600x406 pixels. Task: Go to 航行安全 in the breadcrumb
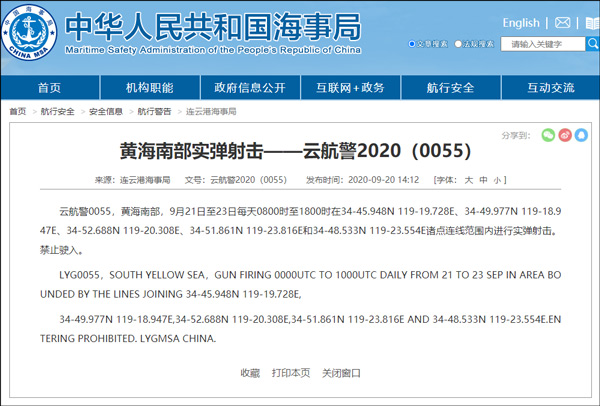[x=57, y=111]
